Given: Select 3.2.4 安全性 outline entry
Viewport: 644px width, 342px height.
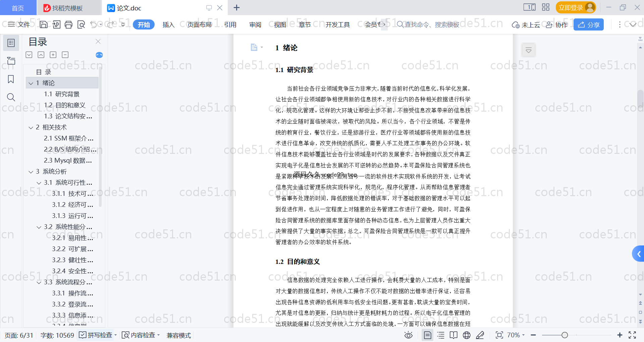Looking at the screenshot, I should (x=72, y=271).
